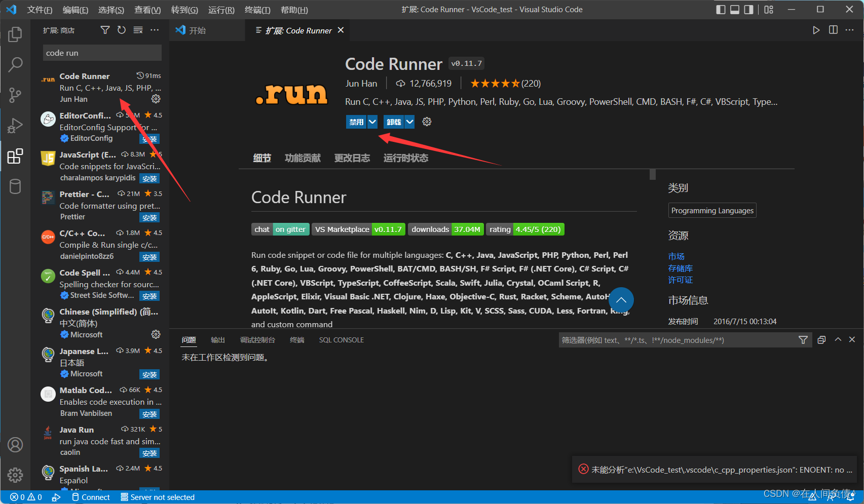
Task: Close the bottom panel
Action: [x=852, y=339]
